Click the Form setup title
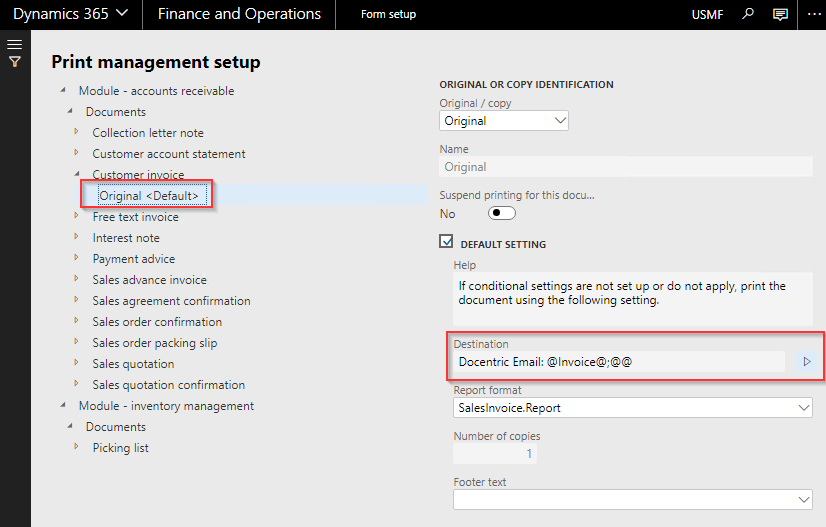The image size is (826, 527). pos(388,14)
